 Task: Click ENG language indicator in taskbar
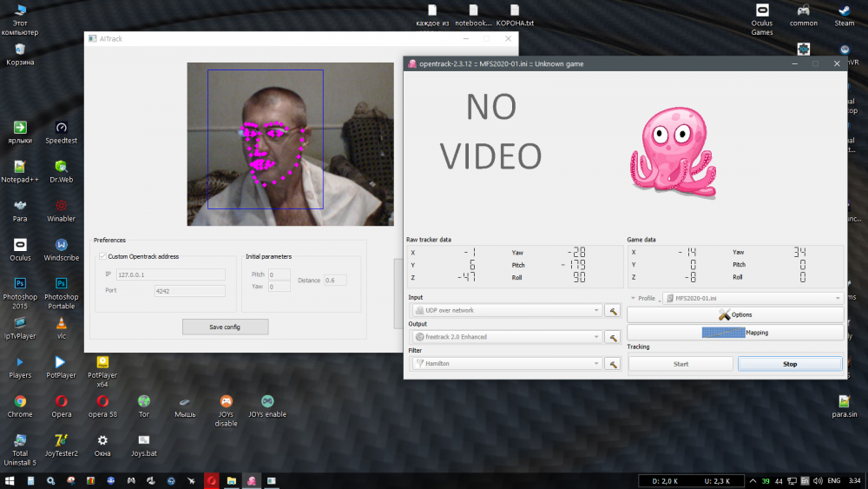833,480
